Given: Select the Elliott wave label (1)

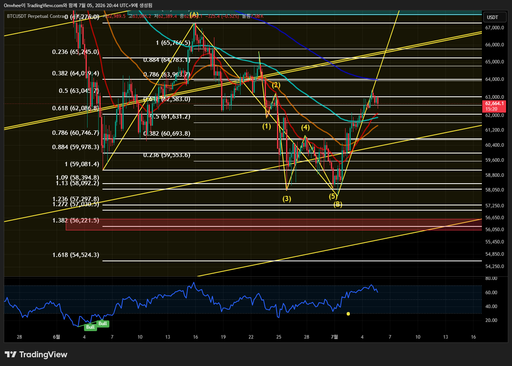Looking at the screenshot, I should click(x=266, y=126).
